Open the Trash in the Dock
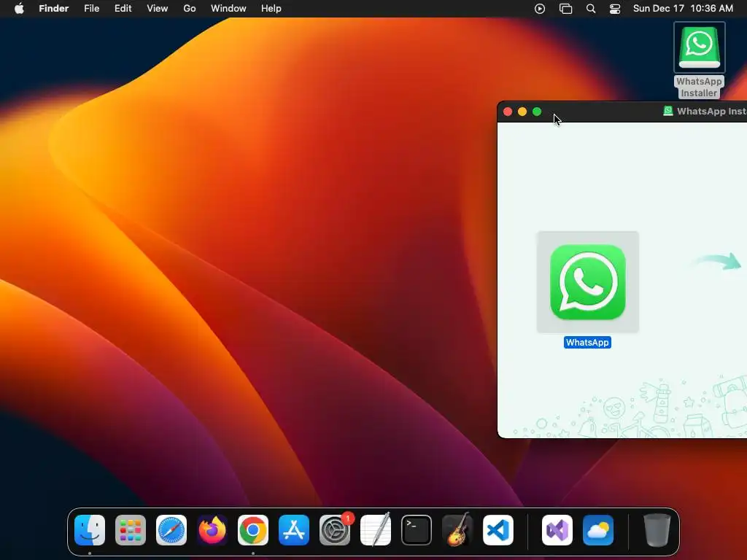 pyautogui.click(x=657, y=530)
